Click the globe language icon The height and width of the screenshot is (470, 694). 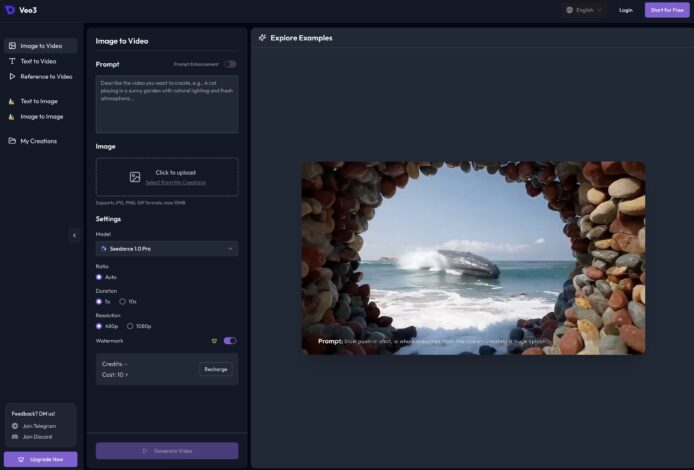(x=569, y=10)
